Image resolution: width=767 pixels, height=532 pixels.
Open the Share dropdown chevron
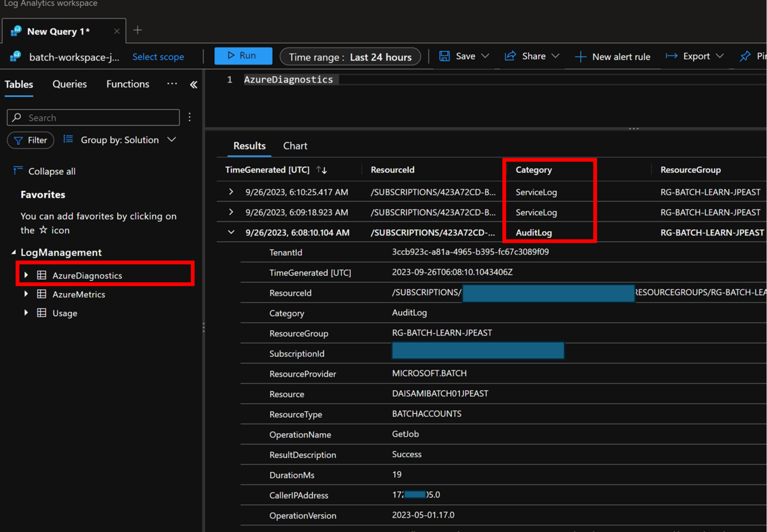click(x=555, y=56)
